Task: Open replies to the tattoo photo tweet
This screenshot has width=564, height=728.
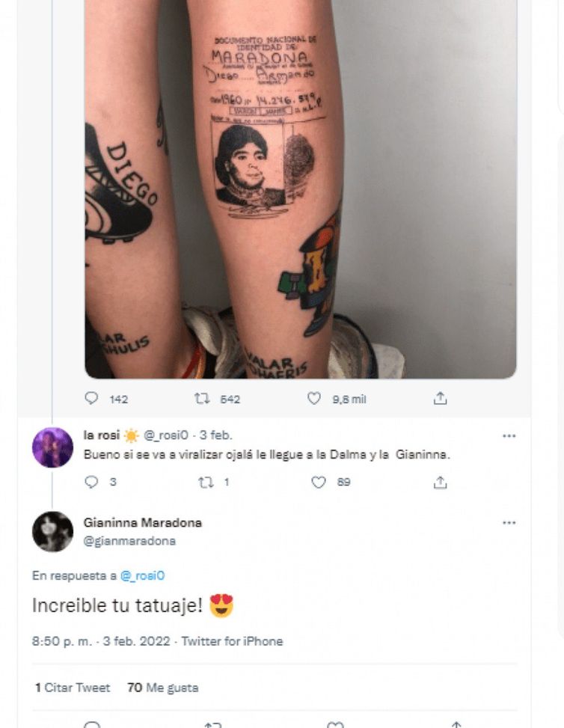Action: 91,399
